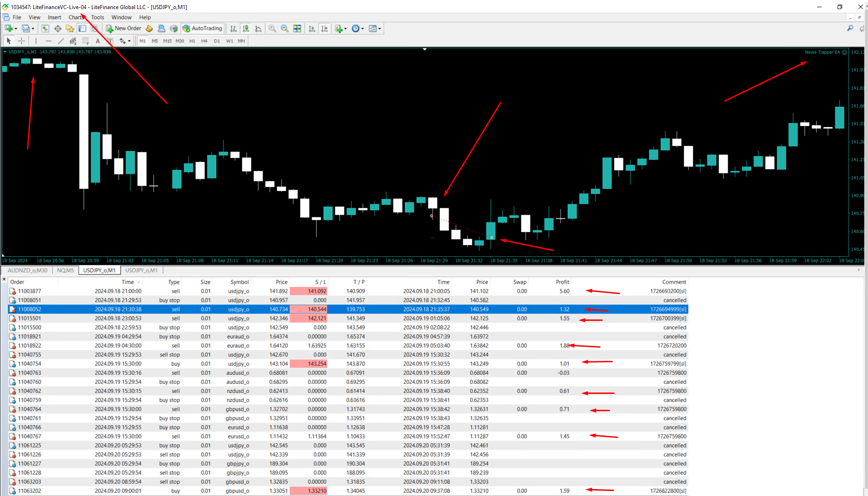Switch to the NQ,M5 chart tab

[x=65, y=270]
